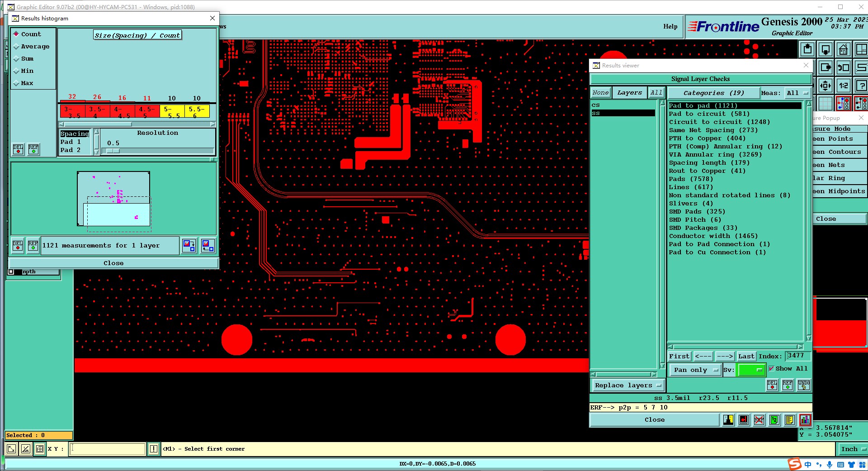Click the box with right arrow icon
Screen dimensions: 868x471
(x=826, y=67)
